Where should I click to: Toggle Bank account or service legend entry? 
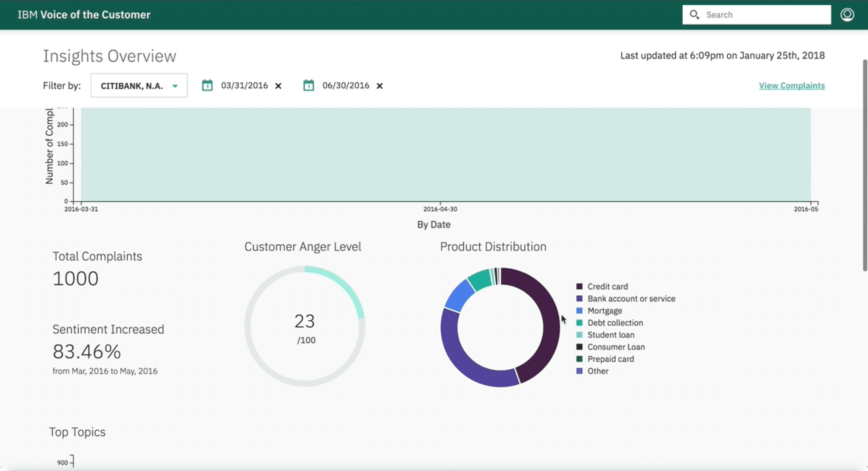tap(631, 299)
